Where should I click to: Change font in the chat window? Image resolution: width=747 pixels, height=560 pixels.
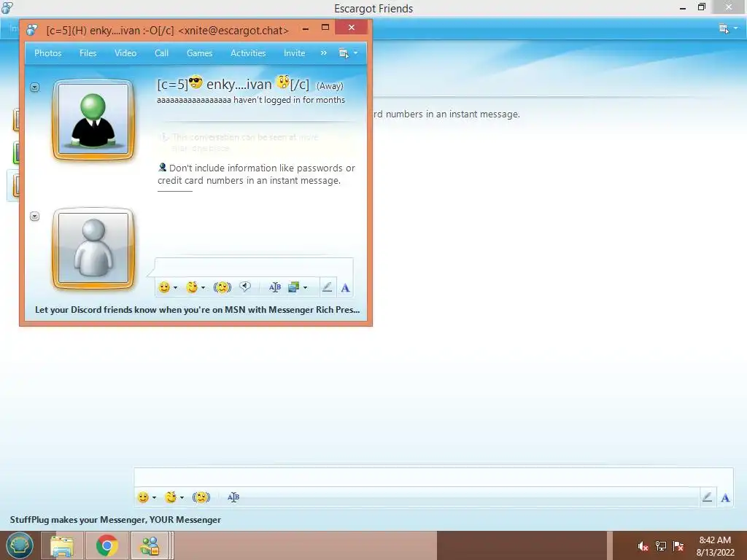click(x=275, y=287)
